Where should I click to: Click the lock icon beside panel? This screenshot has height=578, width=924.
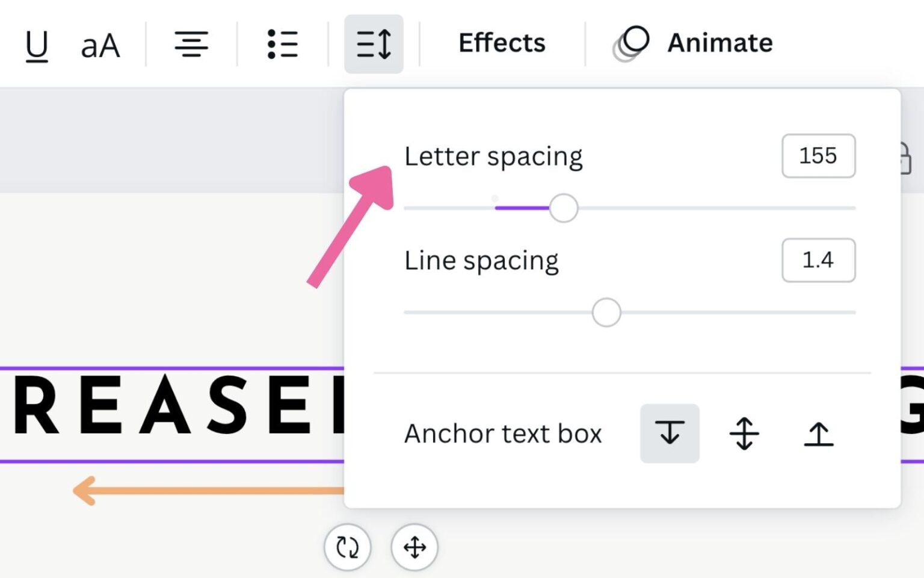[x=905, y=158]
